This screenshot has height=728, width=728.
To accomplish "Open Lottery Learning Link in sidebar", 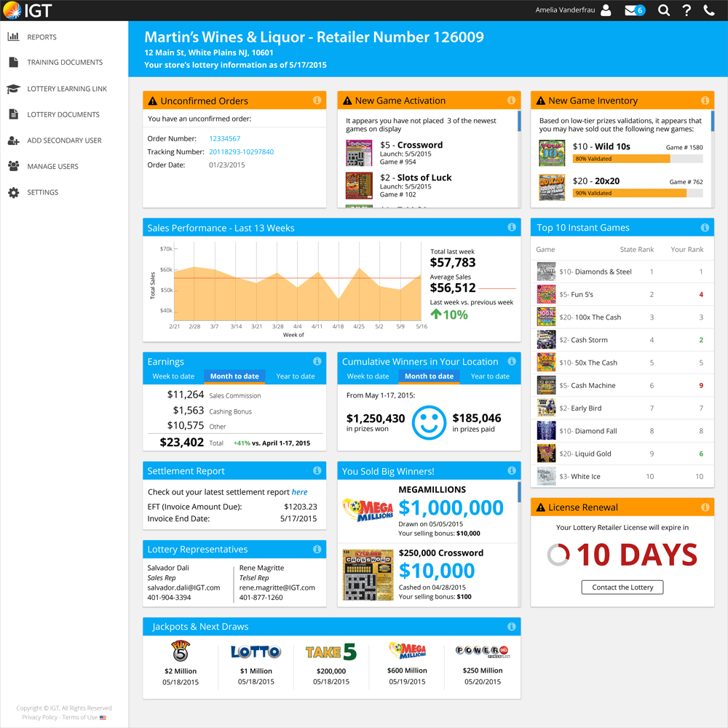I will click(67, 89).
